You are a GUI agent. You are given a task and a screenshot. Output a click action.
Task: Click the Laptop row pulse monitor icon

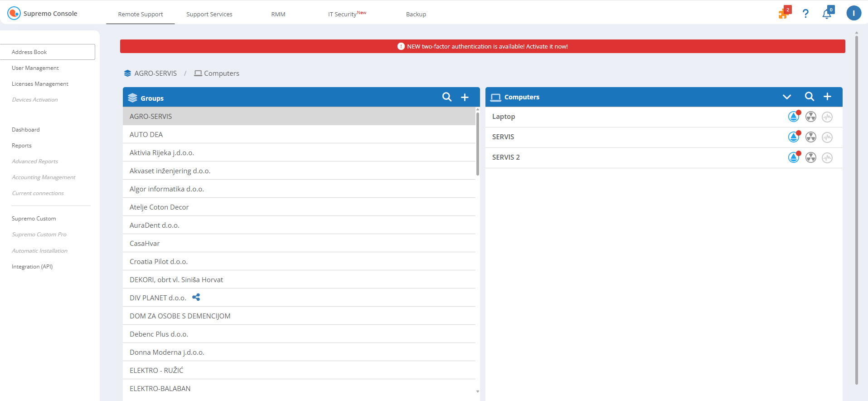(827, 117)
